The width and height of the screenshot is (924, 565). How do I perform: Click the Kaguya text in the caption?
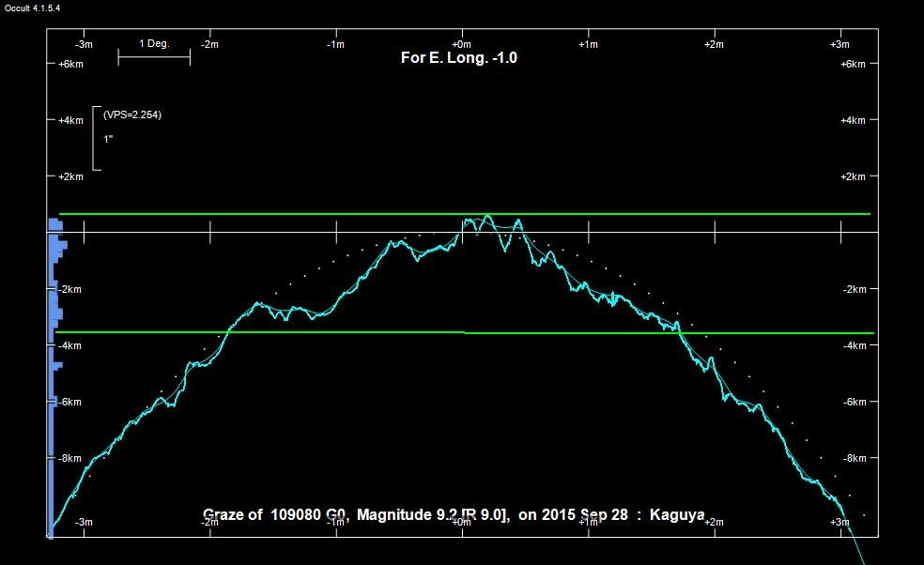[x=676, y=515]
